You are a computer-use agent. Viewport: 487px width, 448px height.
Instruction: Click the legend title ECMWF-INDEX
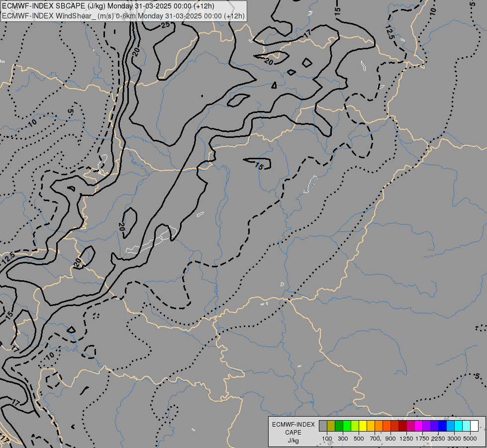(293, 425)
